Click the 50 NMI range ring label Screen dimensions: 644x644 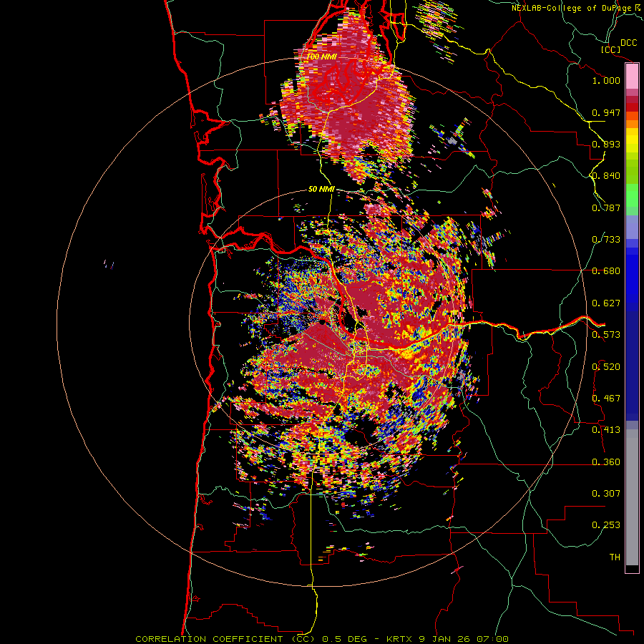pos(321,190)
